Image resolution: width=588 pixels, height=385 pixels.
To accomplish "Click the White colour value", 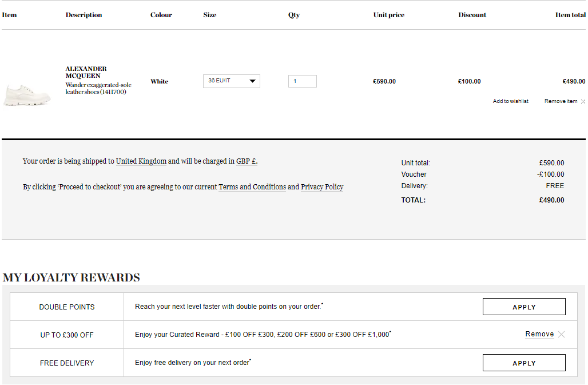I will pos(160,81).
